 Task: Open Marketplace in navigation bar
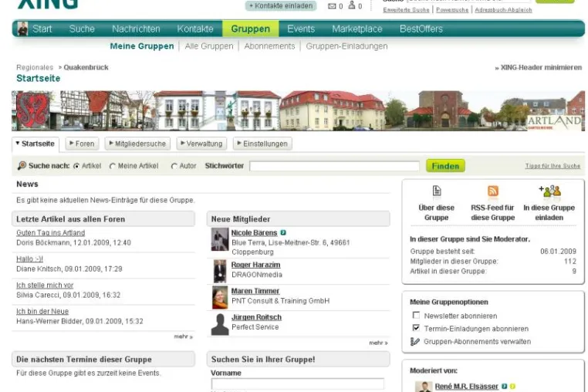357,29
